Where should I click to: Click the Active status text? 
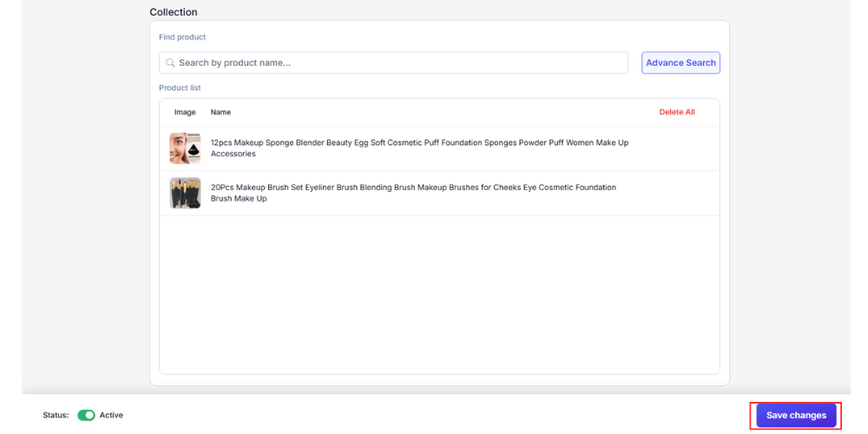point(111,415)
